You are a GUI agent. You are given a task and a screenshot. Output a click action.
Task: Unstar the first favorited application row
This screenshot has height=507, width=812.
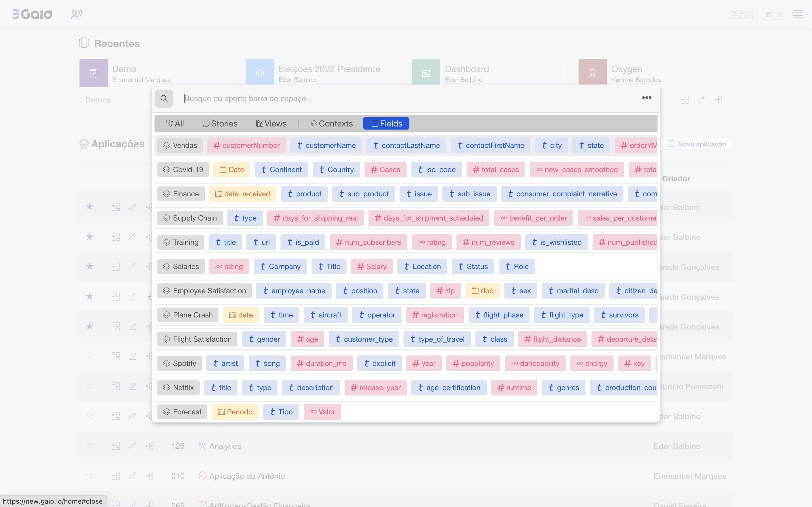click(90, 207)
